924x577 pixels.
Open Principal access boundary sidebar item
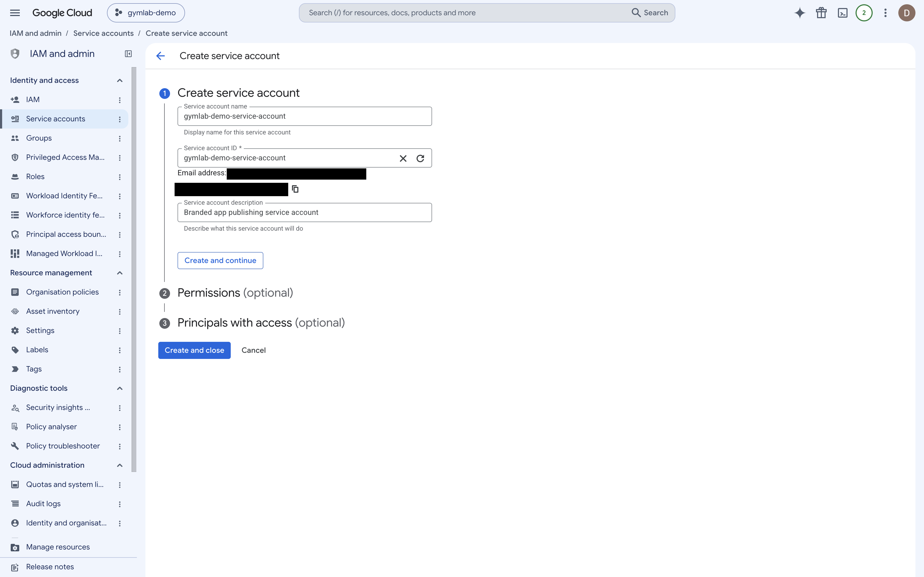tap(64, 234)
